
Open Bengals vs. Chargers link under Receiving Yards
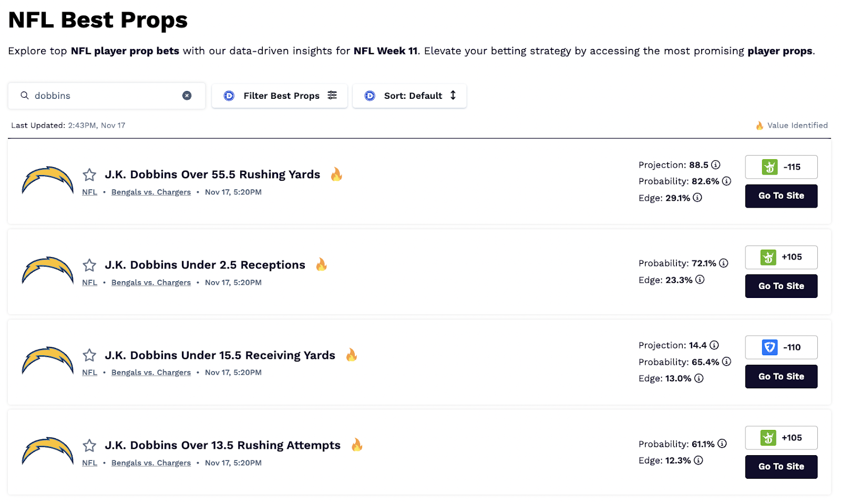click(x=151, y=373)
